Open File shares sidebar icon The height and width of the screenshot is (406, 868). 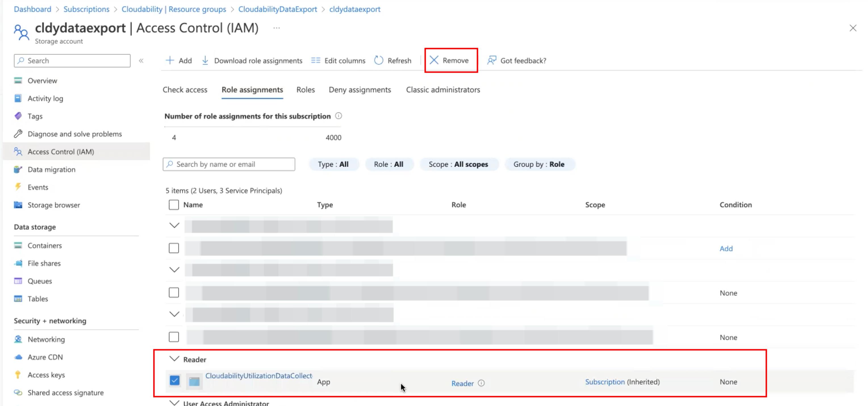18,263
